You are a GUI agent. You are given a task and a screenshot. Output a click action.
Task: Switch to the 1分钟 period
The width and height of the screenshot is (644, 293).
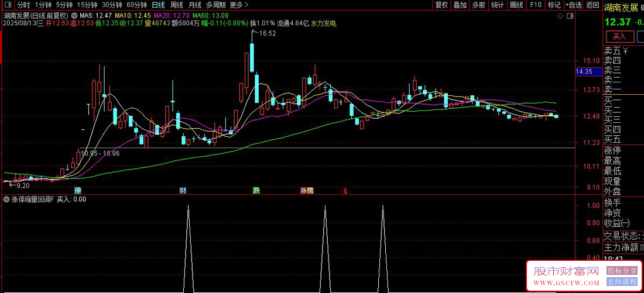(43, 5)
